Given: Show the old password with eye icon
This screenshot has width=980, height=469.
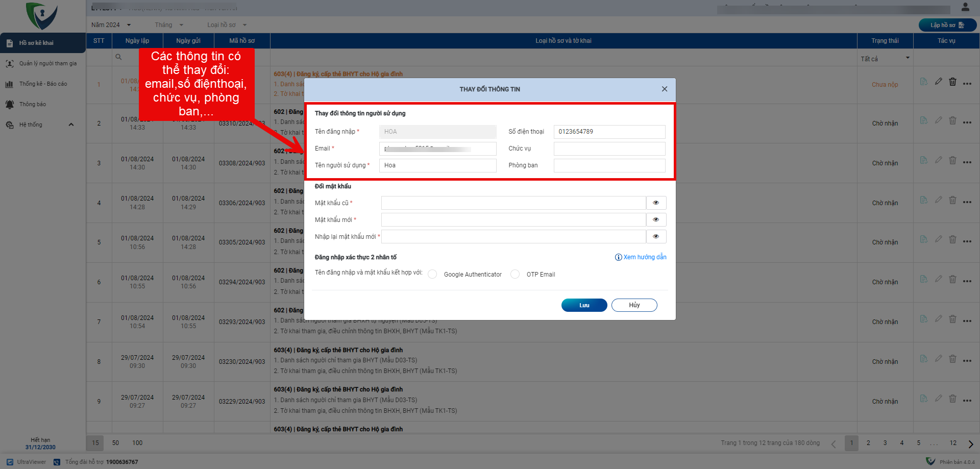Looking at the screenshot, I should click(656, 203).
